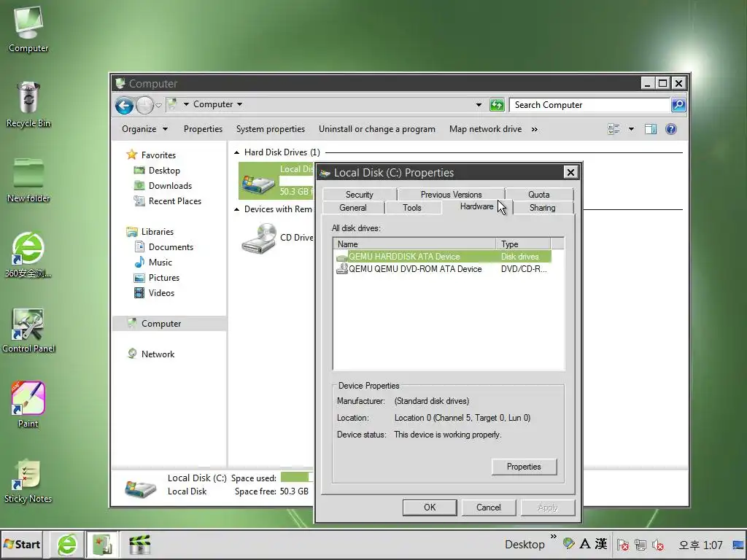Click the change view icon in toolbar
The image size is (747, 560).
click(x=614, y=129)
